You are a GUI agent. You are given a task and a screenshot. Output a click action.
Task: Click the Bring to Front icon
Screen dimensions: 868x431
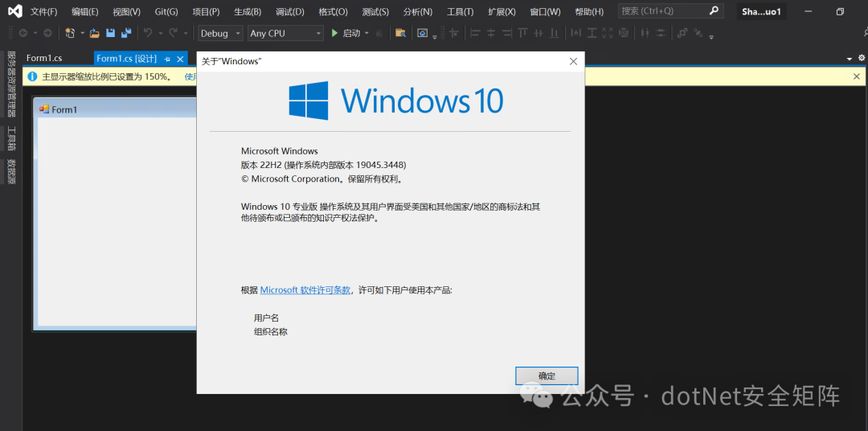[x=682, y=33]
